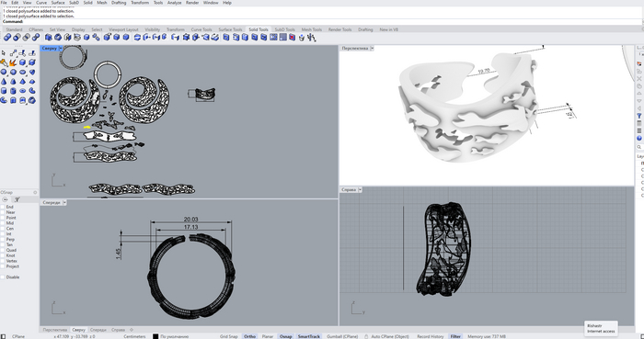Open the Справа viewport dropdown arrow
Screen dimensions: 644x339
click(361, 190)
